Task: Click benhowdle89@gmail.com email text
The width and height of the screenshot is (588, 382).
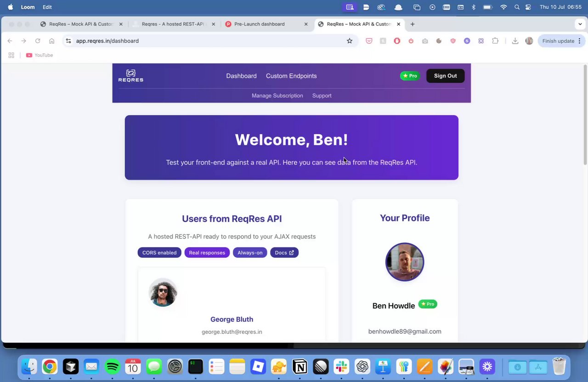Action: pos(405,331)
